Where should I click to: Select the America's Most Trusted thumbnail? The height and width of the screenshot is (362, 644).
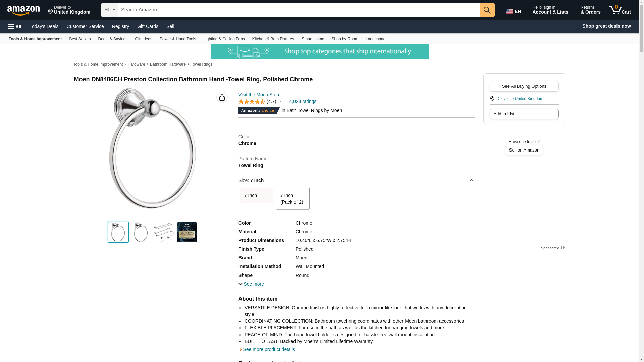[x=187, y=232]
